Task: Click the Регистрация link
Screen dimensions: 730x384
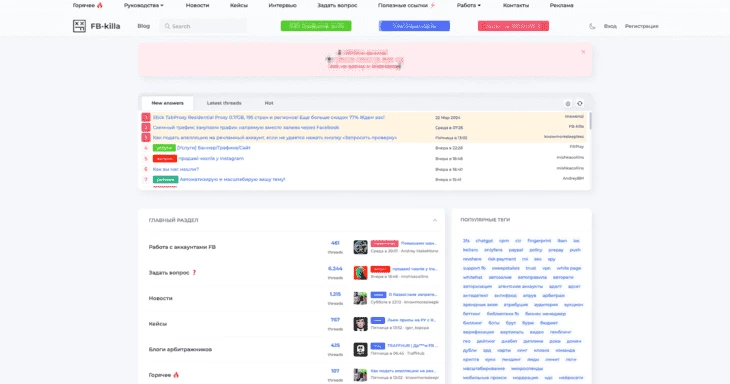Action: (642, 27)
